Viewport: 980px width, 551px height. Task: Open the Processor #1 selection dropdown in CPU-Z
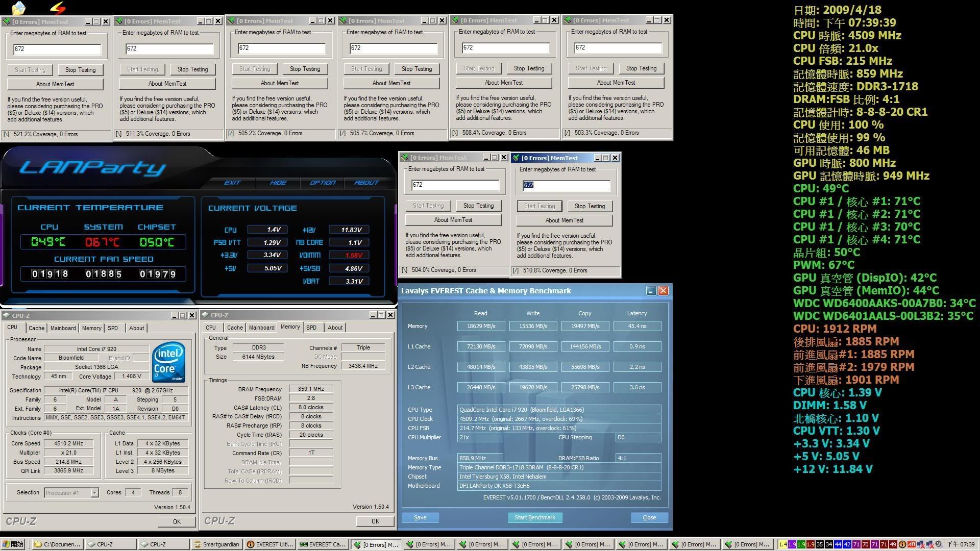click(94, 493)
